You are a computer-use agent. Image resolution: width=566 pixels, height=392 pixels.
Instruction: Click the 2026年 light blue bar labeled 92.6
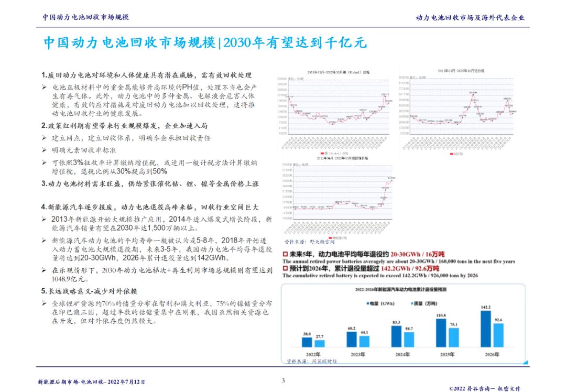coord(498,335)
